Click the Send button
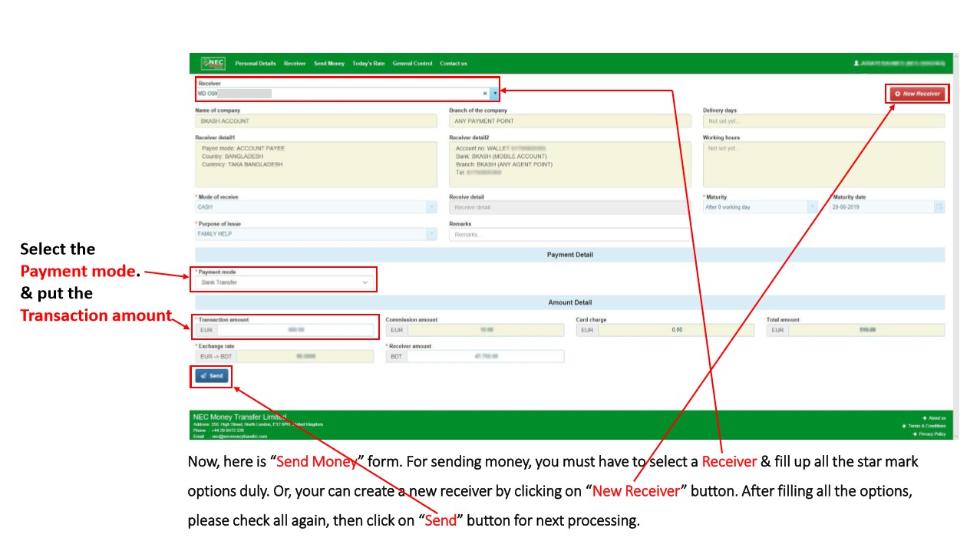Image resolution: width=980 pixels, height=551 pixels. [211, 376]
